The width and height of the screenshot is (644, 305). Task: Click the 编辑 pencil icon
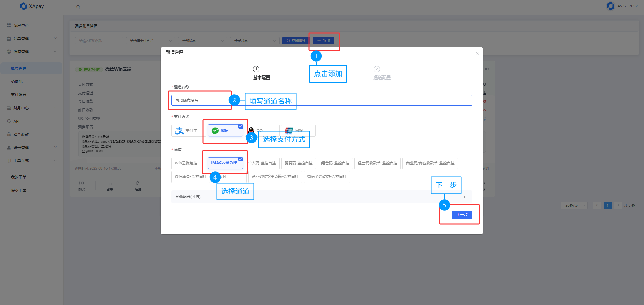(138, 183)
